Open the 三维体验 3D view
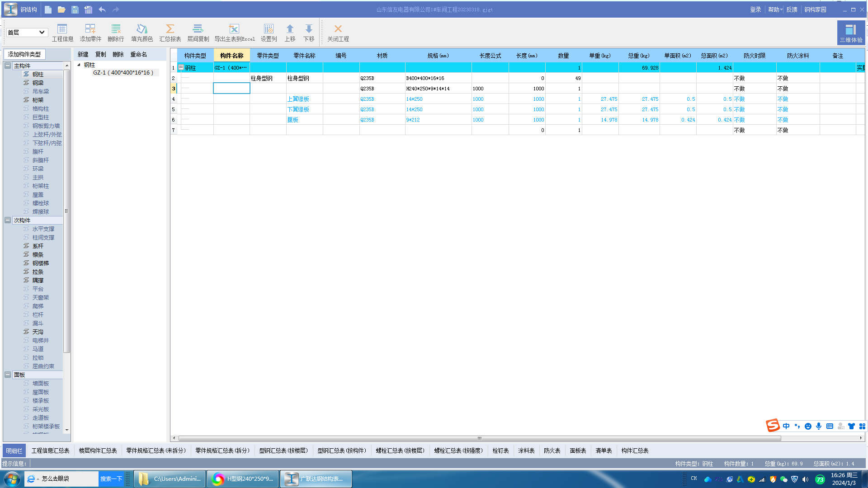The height and width of the screenshot is (488, 868). click(x=851, y=33)
